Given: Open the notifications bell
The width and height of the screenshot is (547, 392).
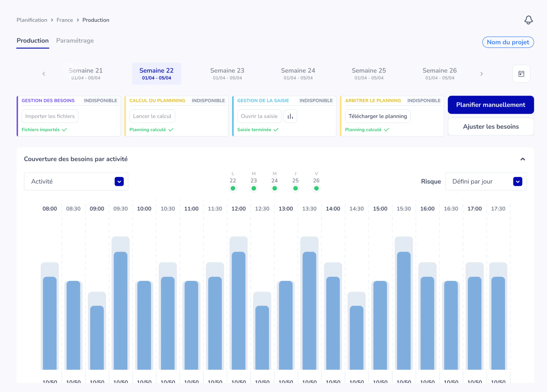Looking at the screenshot, I should 529,20.
